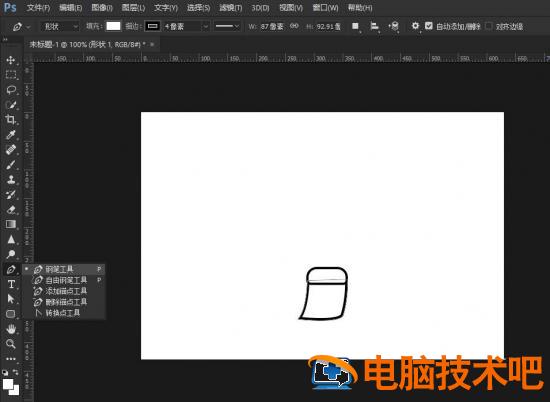Click the W: 87 像素 width field
This screenshot has width=550, height=402.
(272, 26)
